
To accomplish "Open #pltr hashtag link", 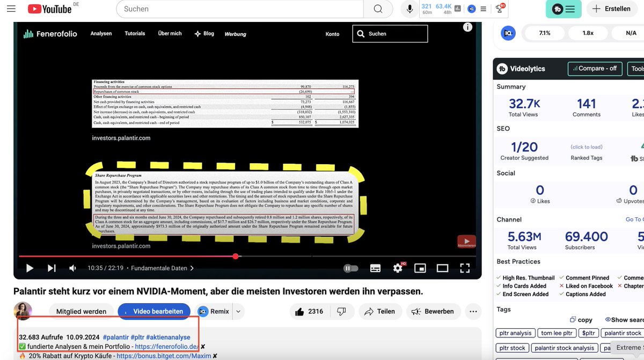I will 137,337.
